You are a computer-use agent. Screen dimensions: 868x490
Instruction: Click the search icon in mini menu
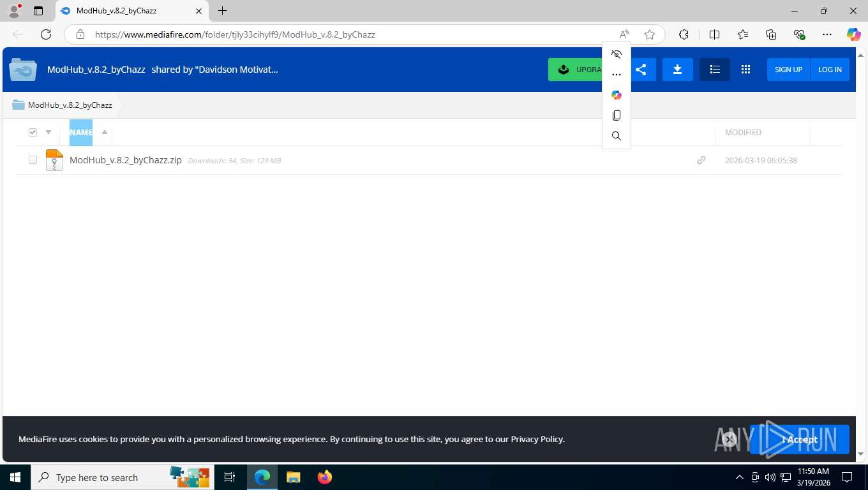pyautogui.click(x=617, y=136)
